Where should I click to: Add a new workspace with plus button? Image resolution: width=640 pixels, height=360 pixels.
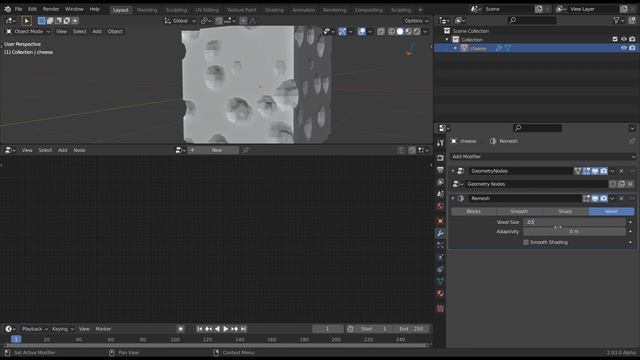(420, 10)
